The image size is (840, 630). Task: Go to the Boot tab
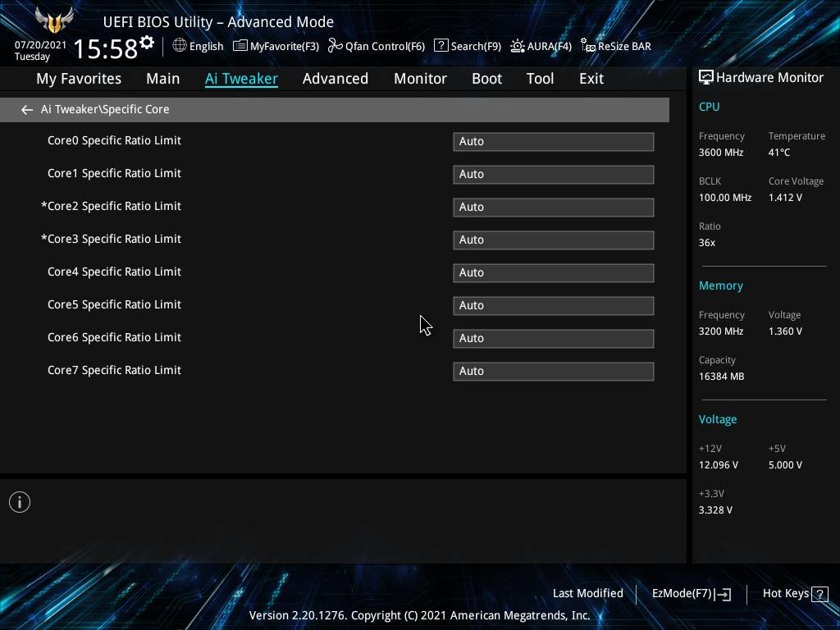point(486,79)
